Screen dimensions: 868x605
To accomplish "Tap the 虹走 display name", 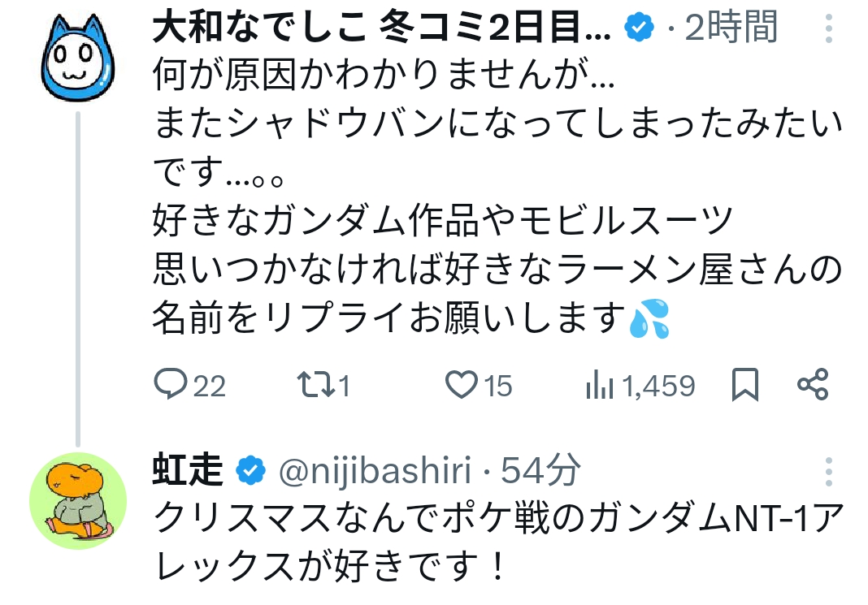I will (x=188, y=469).
